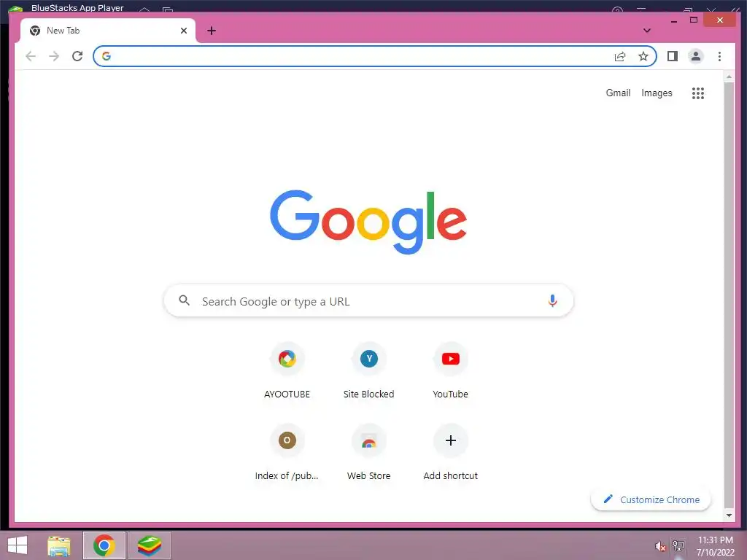This screenshot has height=560, width=747.
Task: Open File Explorer from taskbar
Action: (59, 545)
